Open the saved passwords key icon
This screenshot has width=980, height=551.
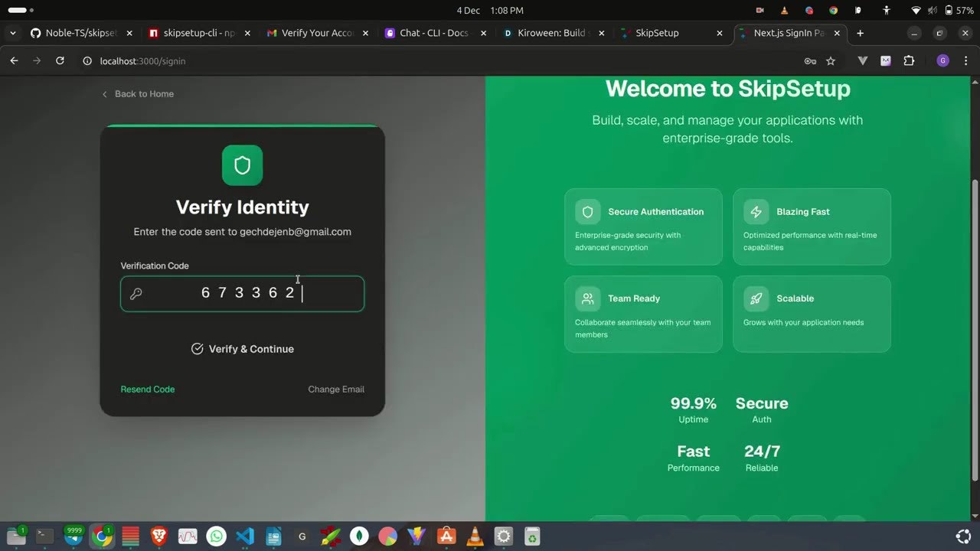pos(810,61)
